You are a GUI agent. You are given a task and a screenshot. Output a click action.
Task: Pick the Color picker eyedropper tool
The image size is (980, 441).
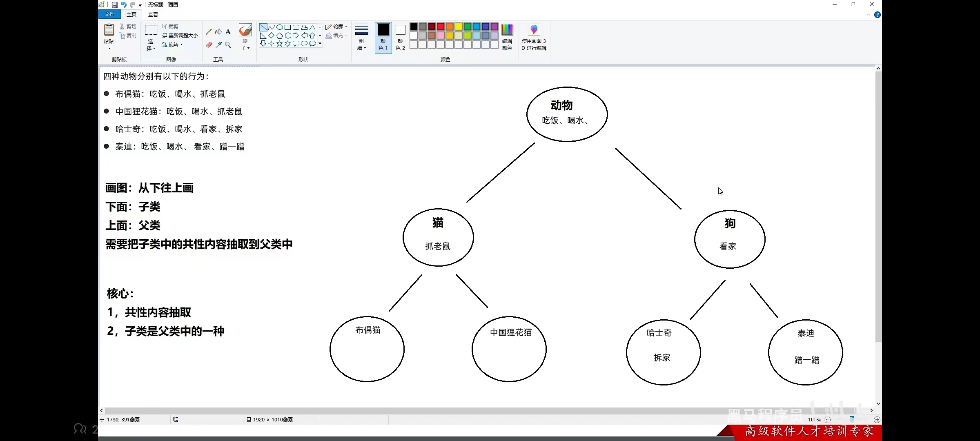click(218, 45)
